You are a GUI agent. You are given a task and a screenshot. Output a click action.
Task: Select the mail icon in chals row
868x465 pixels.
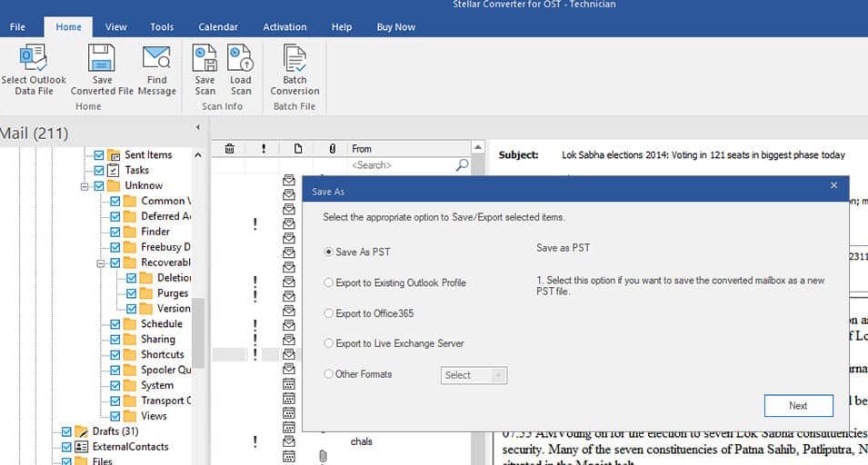(288, 441)
